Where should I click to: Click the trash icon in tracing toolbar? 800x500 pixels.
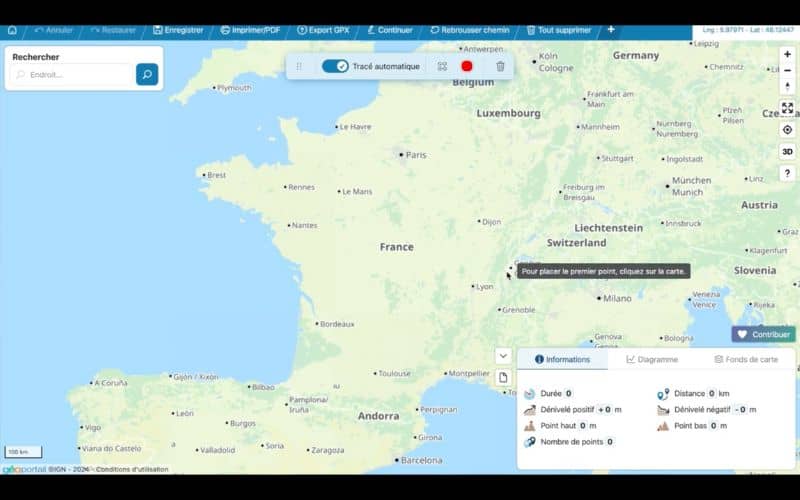click(500, 66)
